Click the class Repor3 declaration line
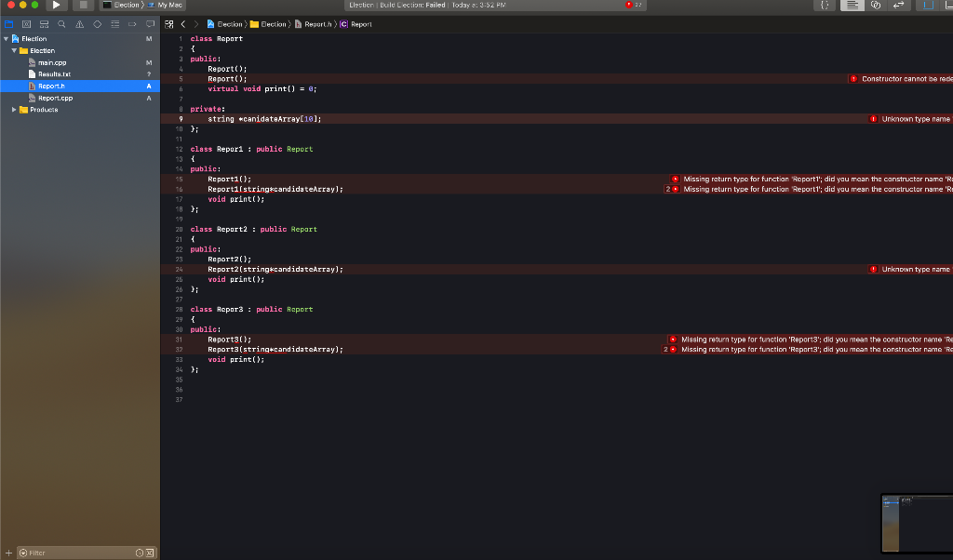This screenshot has width=953, height=560. click(251, 310)
